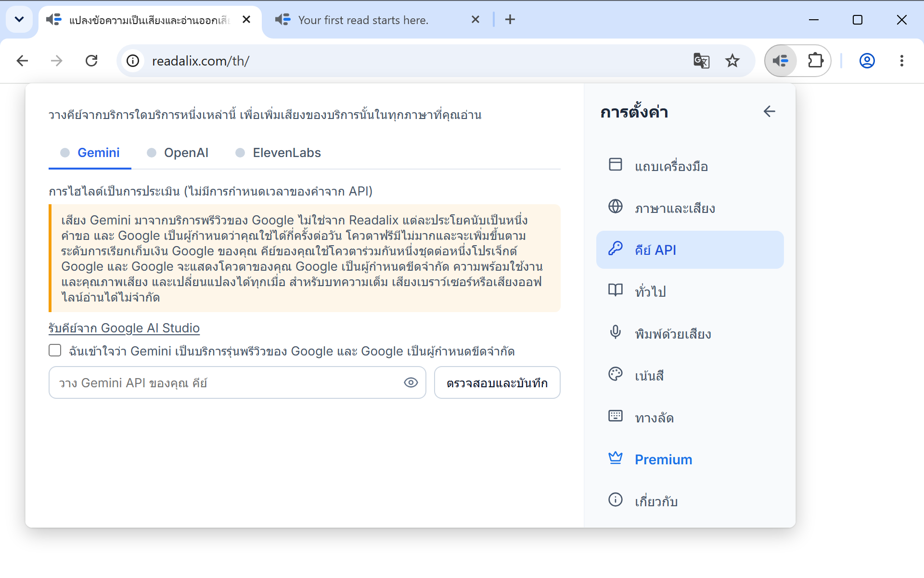Screen dimensions: 924x578
Task: Open the Extensions puzzle menu
Action: (815, 61)
